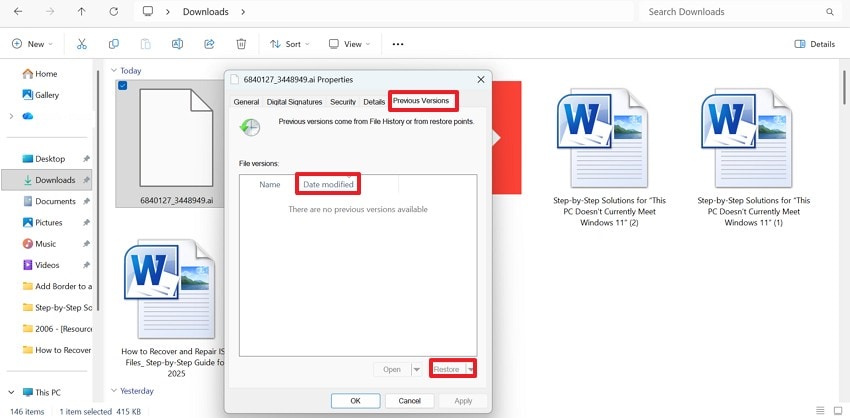Click chevron after Downloads in address bar
The width and height of the screenshot is (850, 418).
pos(243,11)
